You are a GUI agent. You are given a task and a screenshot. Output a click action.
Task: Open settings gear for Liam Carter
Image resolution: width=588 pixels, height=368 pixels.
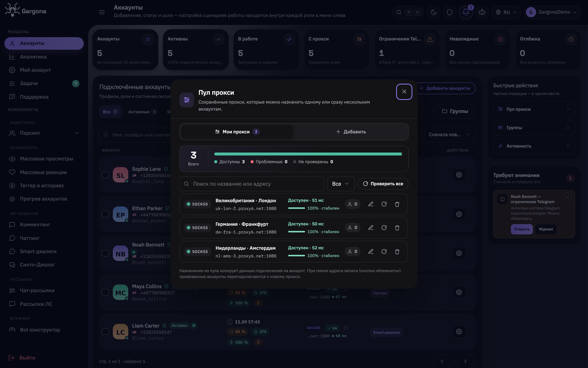pos(459,332)
